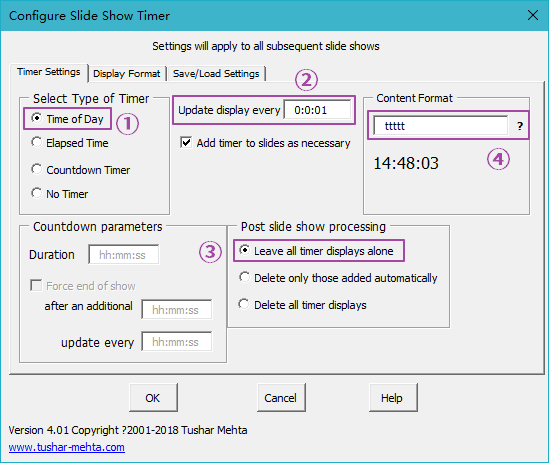Viewport: 549px width, 463px height.
Task: Click the OK button
Action: 153,398
